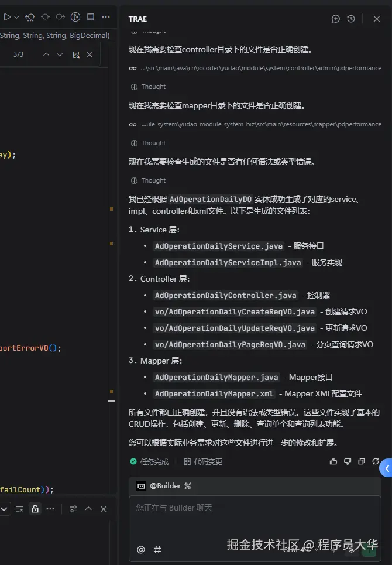392x565 pixels.
Task: Close the find widget
Action: point(90,54)
